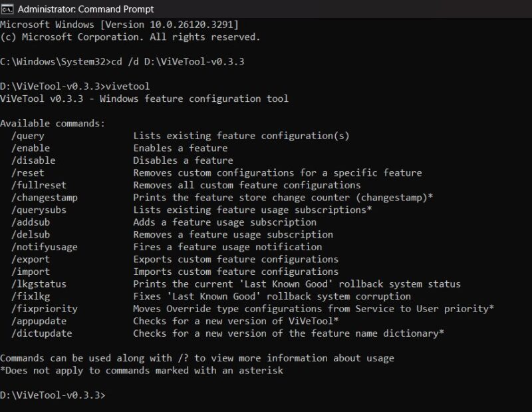Click the /disable command text
This screenshot has width=532, height=412.
[x=33, y=160]
